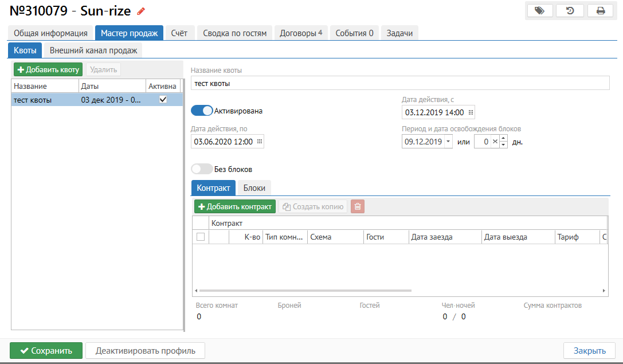Click the red trash delete icon

[x=358, y=206]
